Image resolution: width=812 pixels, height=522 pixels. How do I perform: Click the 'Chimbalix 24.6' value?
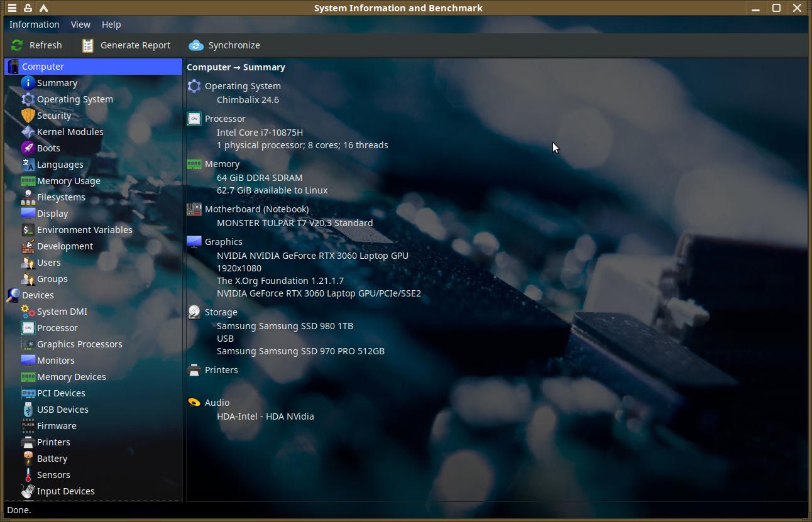(x=248, y=100)
